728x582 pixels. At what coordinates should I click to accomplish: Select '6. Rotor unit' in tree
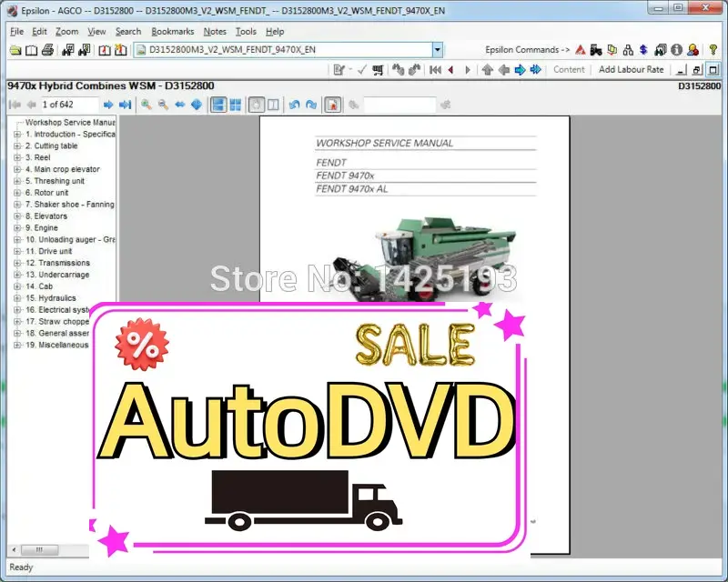click(x=47, y=193)
